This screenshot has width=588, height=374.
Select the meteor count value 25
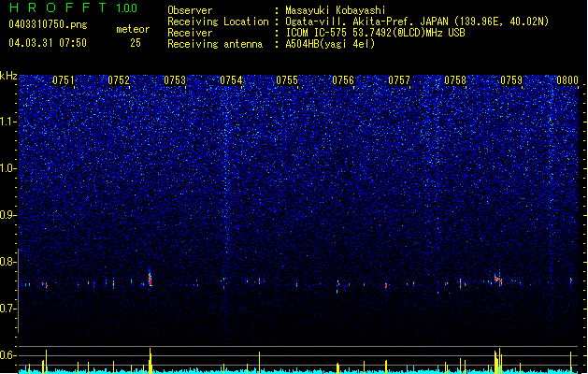point(136,43)
